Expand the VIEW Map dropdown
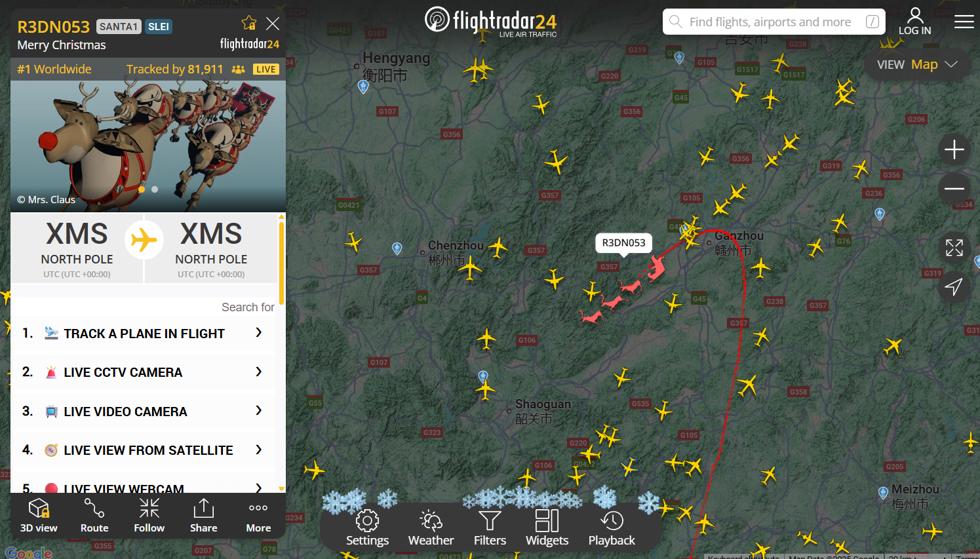 pyautogui.click(x=917, y=64)
